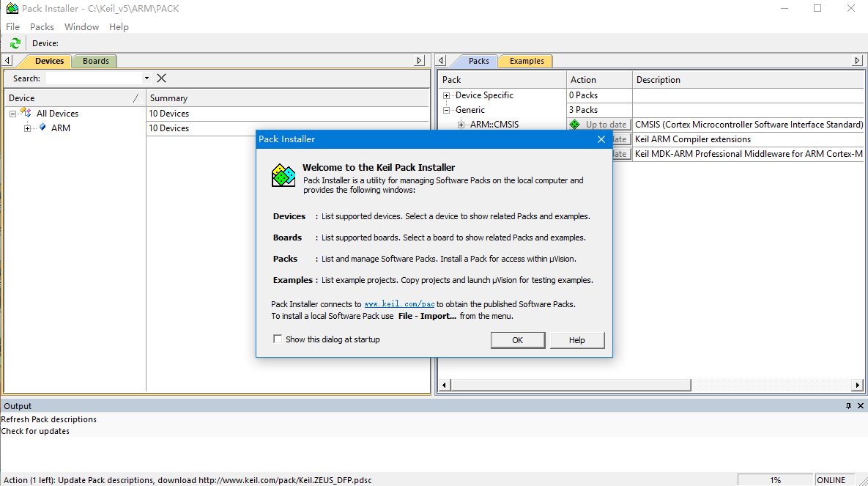Viewport: 868px width, 486px height.
Task: Click 'Check for updates' output line
Action: click(x=35, y=431)
